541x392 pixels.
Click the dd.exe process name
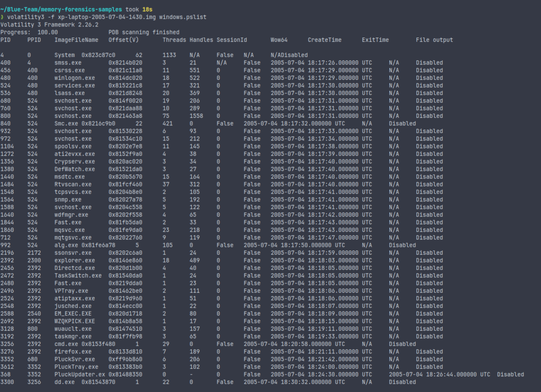tap(64, 381)
